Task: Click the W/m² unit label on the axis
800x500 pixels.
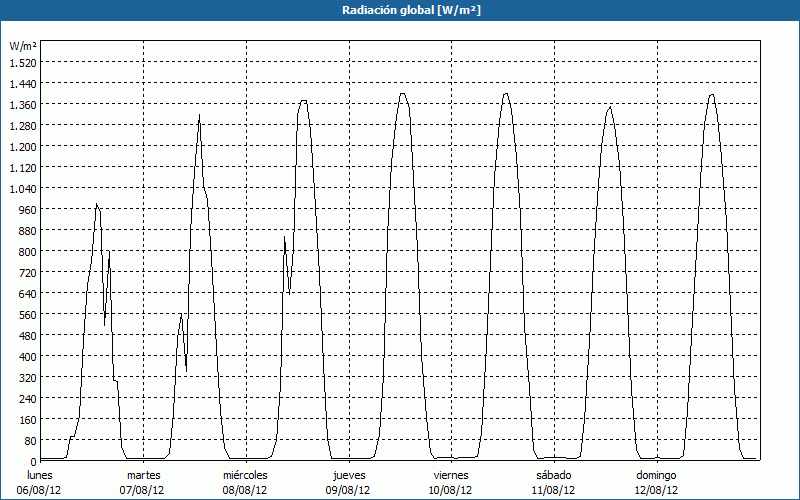Action: pyautogui.click(x=21, y=46)
